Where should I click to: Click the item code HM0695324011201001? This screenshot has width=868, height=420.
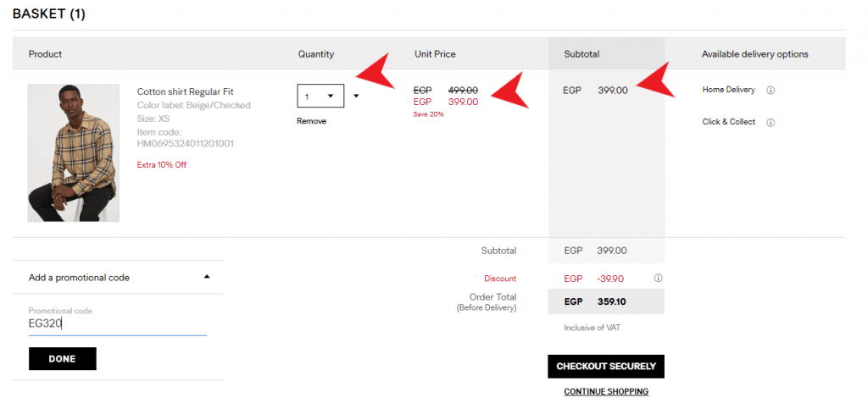point(186,144)
